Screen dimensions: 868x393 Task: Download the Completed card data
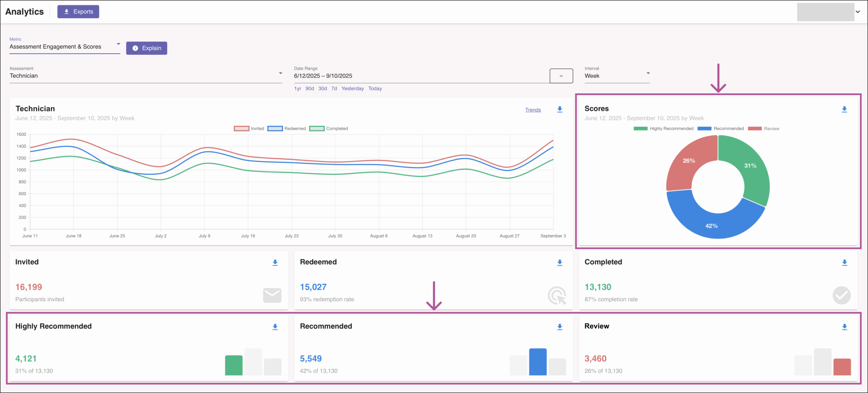tap(844, 263)
